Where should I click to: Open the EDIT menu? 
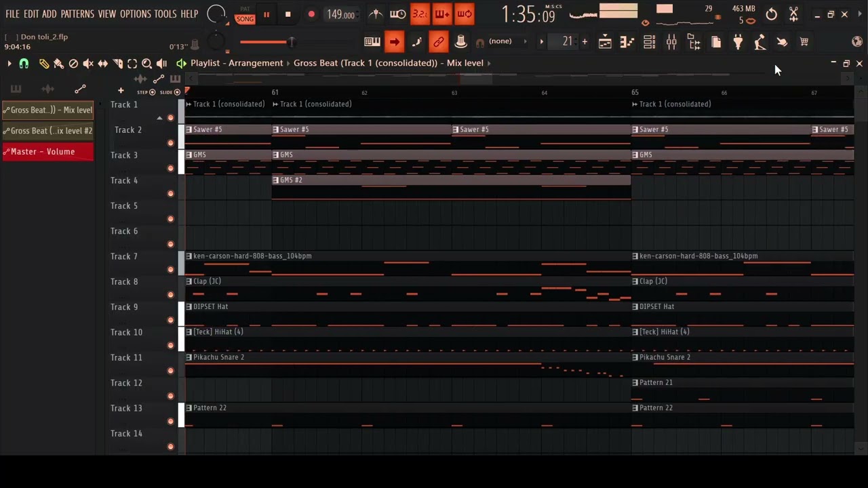click(x=31, y=14)
